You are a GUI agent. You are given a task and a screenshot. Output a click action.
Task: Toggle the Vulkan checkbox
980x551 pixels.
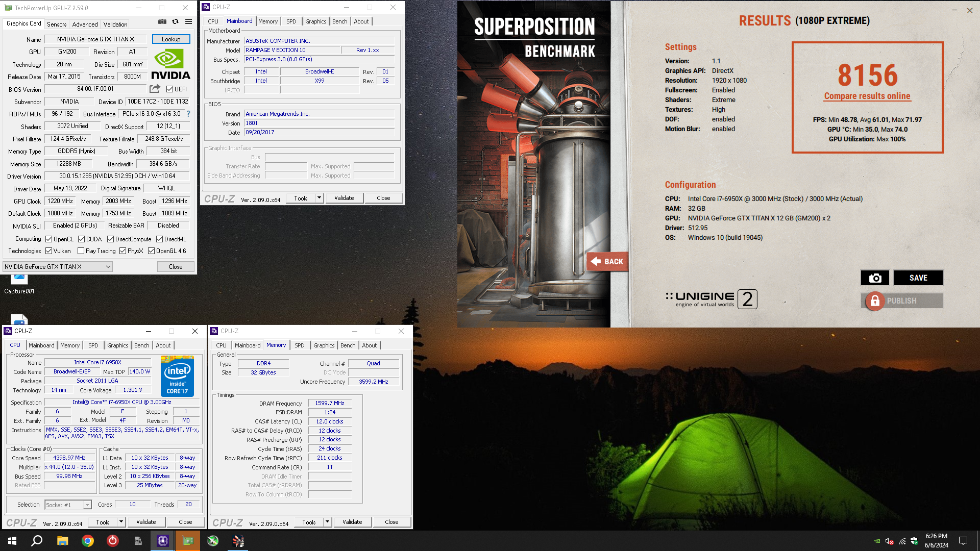(x=48, y=251)
